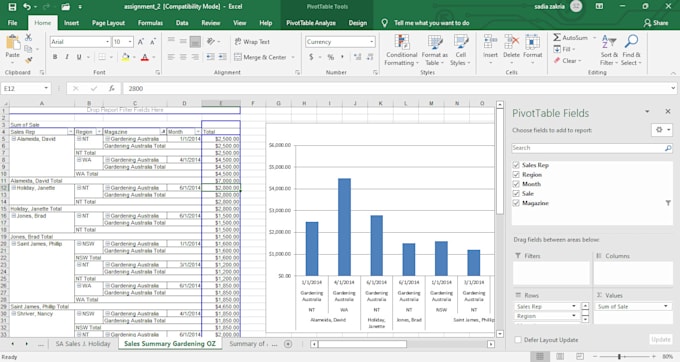This screenshot has width=680, height=362.
Task: Switch to the Insert tab
Action: point(72,23)
